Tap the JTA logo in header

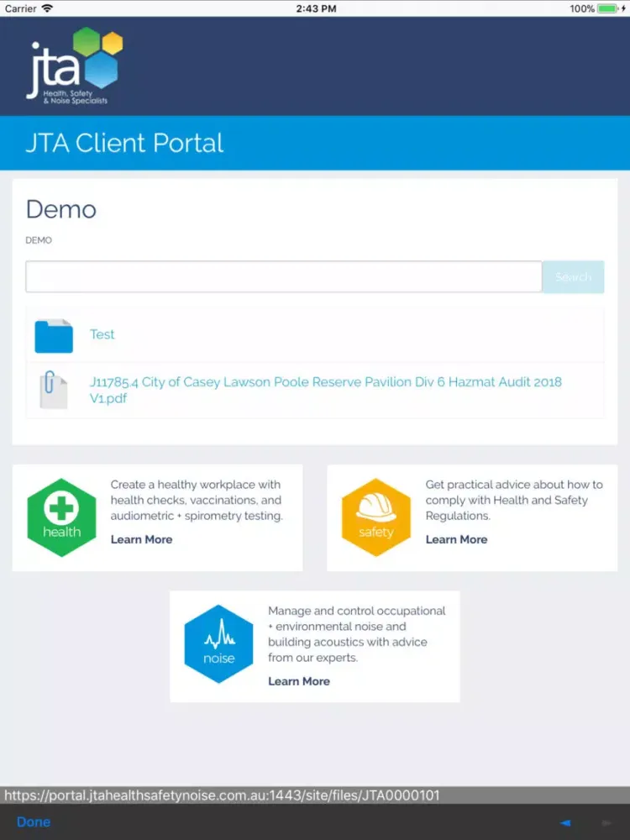coord(75,66)
